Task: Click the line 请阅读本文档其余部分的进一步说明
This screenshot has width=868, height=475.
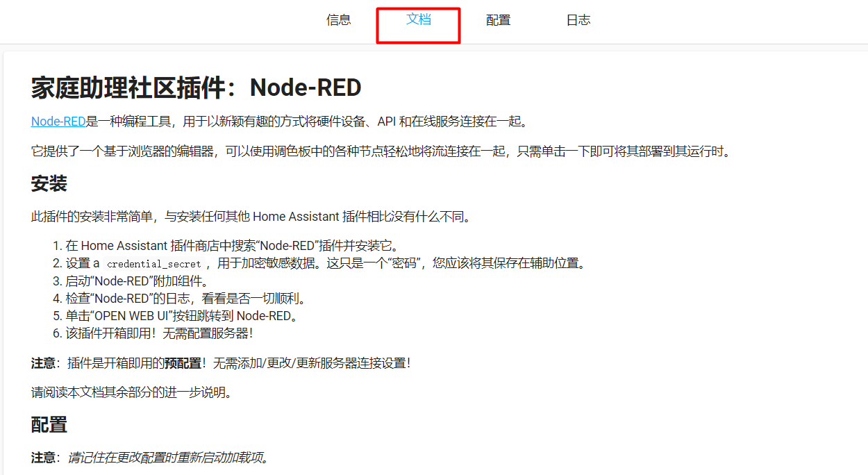Action: [131, 392]
